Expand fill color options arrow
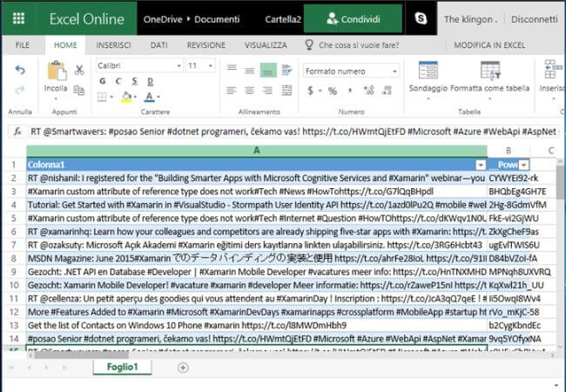This screenshot has width=566, height=392. 135,97
